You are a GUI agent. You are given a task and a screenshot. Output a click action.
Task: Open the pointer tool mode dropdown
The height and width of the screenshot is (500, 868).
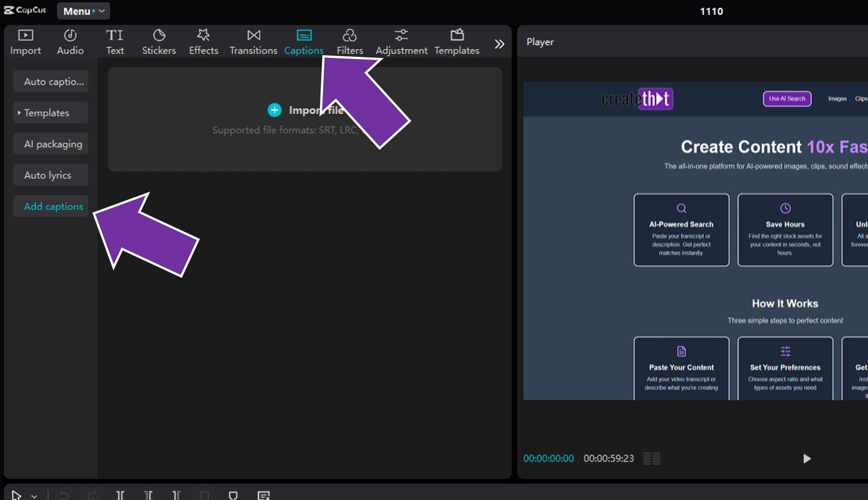pos(34,496)
